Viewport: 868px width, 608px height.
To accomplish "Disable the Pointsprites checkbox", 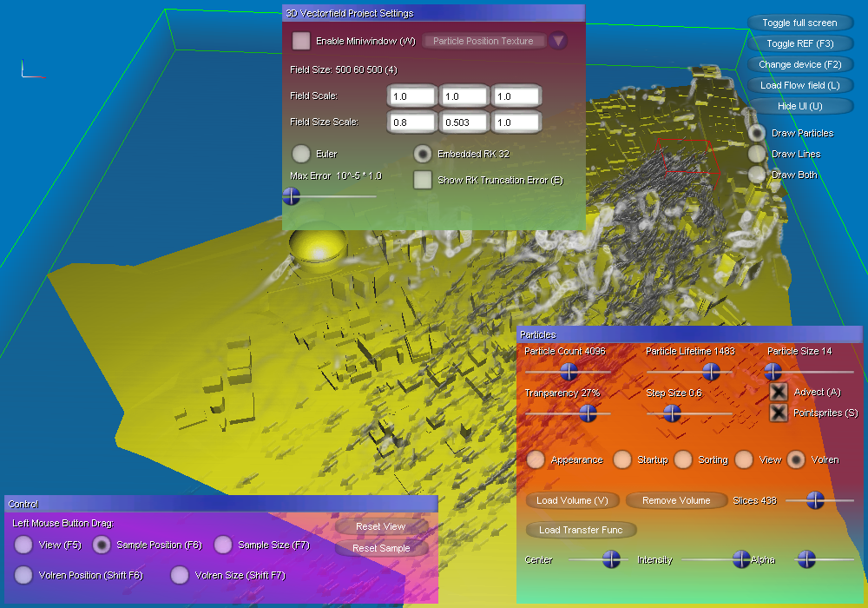I will click(x=779, y=413).
